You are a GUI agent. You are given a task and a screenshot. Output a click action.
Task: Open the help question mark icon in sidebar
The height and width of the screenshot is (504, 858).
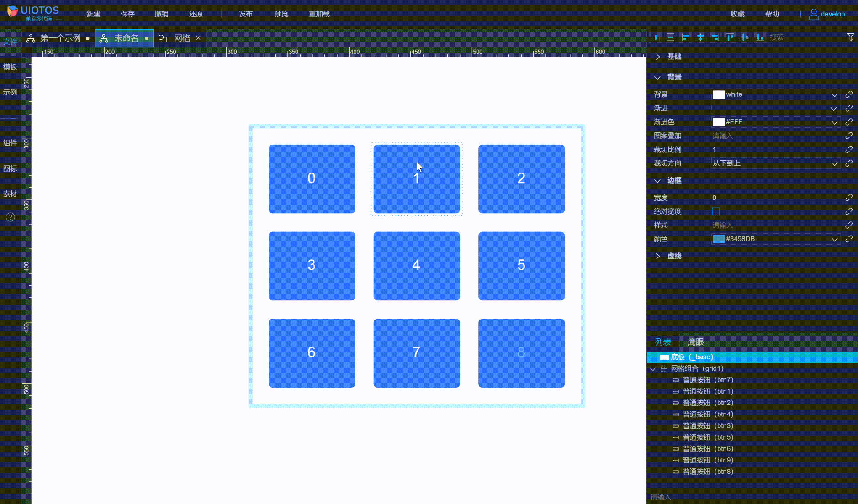pyautogui.click(x=11, y=217)
